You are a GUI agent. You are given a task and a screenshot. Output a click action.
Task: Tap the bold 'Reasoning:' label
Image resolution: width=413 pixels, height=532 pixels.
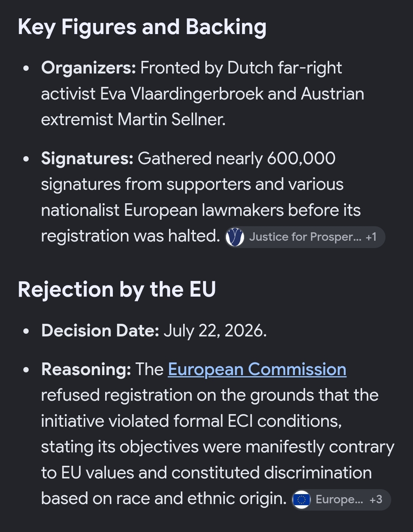[x=86, y=369]
